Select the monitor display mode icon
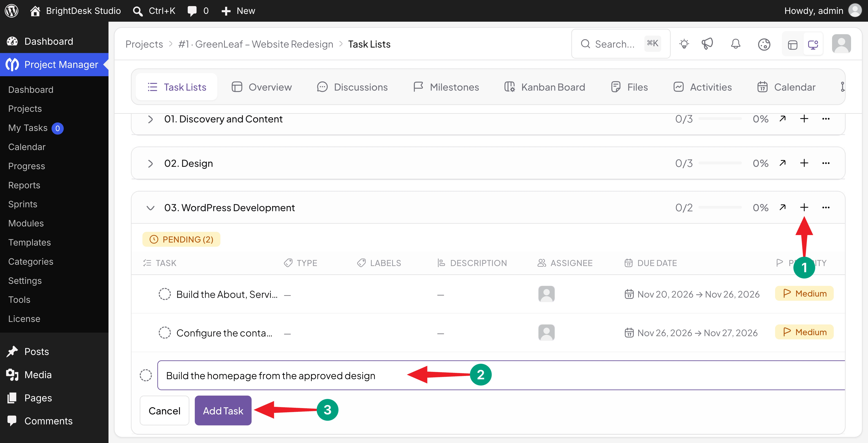Image resolution: width=868 pixels, height=443 pixels. click(813, 44)
